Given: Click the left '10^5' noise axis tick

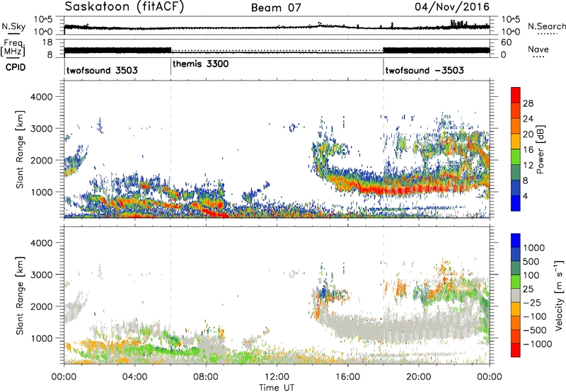Looking at the screenshot, I should [x=44, y=20].
